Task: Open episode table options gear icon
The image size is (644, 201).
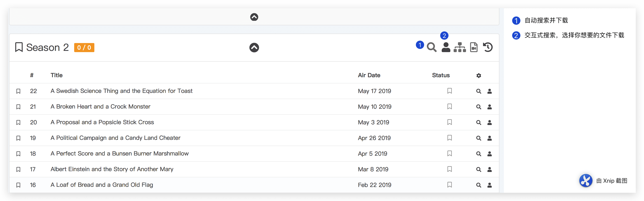Action: pyautogui.click(x=479, y=76)
